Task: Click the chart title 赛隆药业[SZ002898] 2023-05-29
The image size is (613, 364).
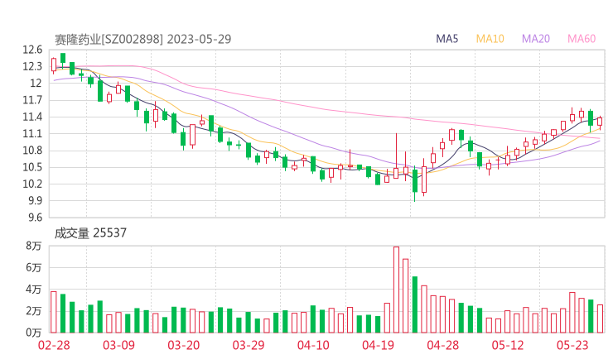Action: pyautogui.click(x=142, y=39)
